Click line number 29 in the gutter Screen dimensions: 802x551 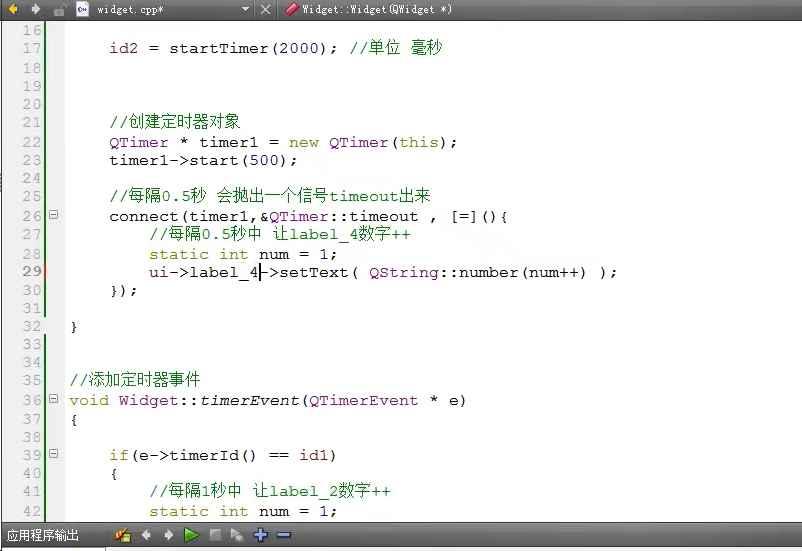click(32, 271)
